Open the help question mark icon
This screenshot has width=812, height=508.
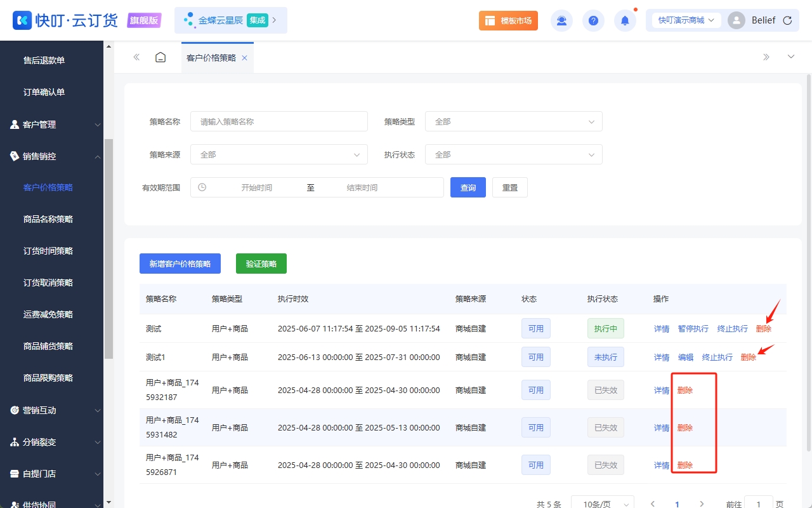(x=593, y=20)
